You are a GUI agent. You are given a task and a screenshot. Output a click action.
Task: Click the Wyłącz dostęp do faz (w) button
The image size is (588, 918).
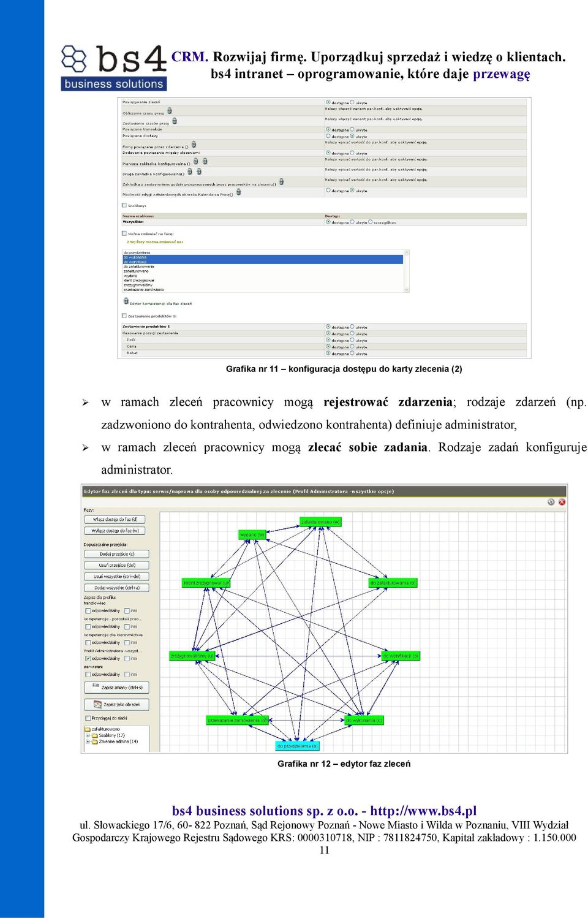point(115,531)
